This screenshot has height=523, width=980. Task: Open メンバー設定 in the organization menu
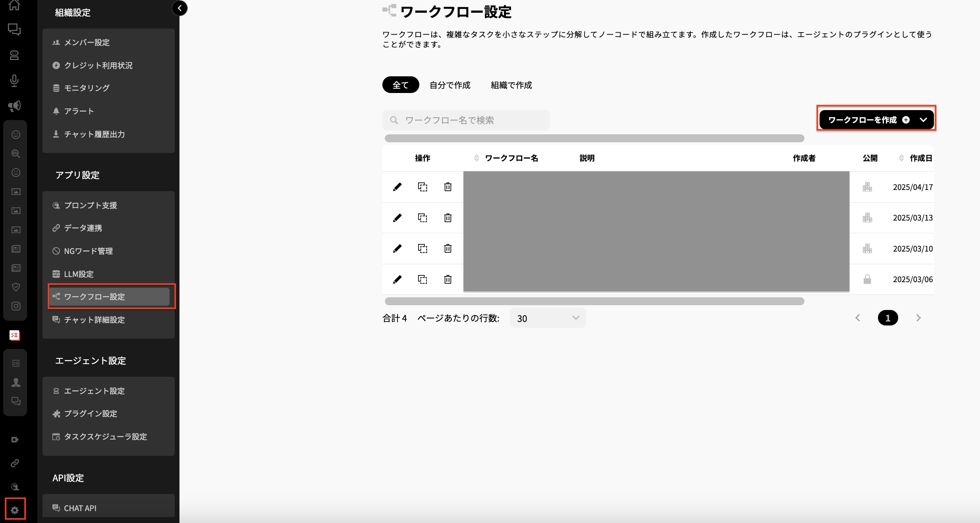[87, 43]
